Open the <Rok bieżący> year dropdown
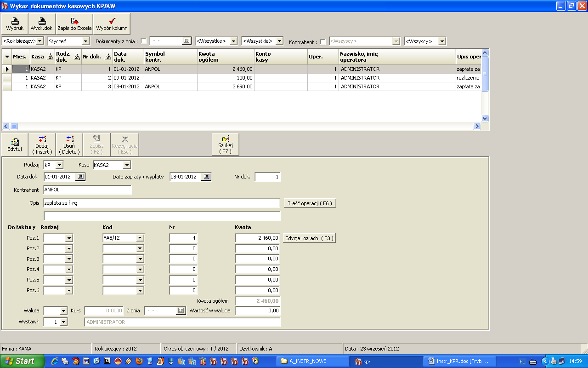This screenshot has height=368, width=588. (40, 41)
